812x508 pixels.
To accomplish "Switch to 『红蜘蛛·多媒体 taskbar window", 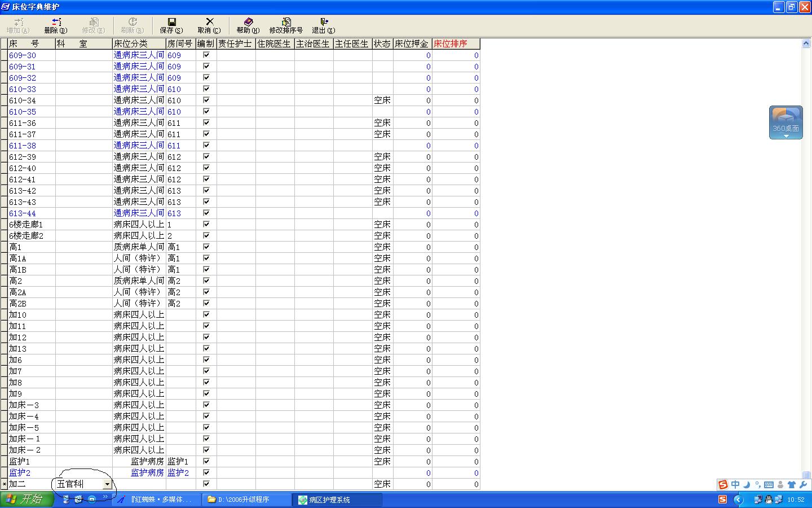I will tap(157, 500).
